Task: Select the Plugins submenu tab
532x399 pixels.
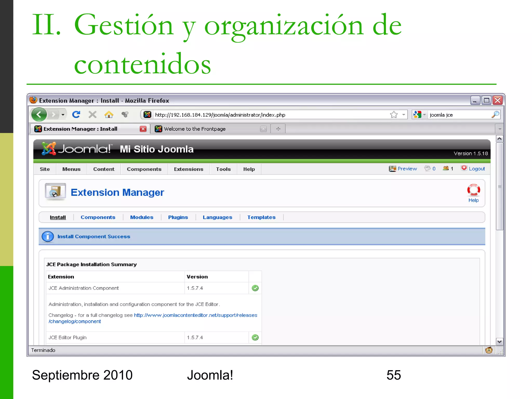Action: (x=178, y=217)
